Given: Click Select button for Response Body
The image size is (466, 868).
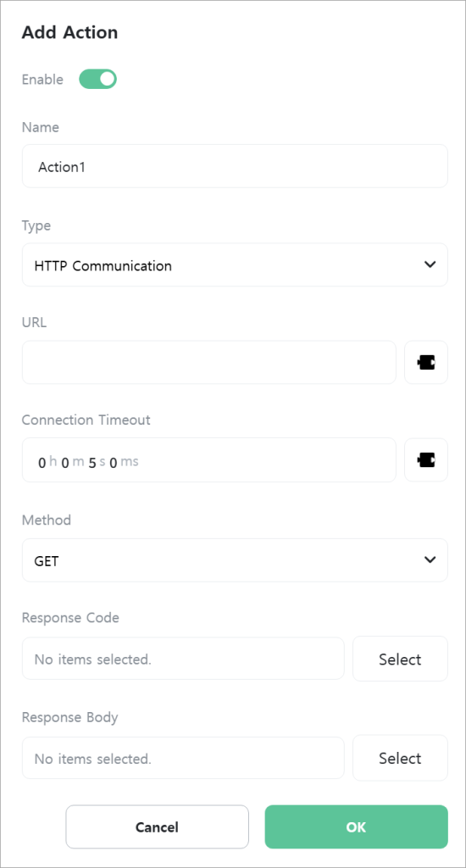Looking at the screenshot, I should [400, 758].
